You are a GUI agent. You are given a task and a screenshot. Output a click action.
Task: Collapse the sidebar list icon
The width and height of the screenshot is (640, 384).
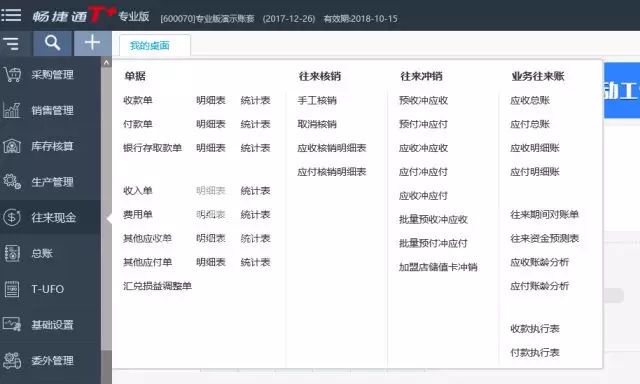[11, 43]
